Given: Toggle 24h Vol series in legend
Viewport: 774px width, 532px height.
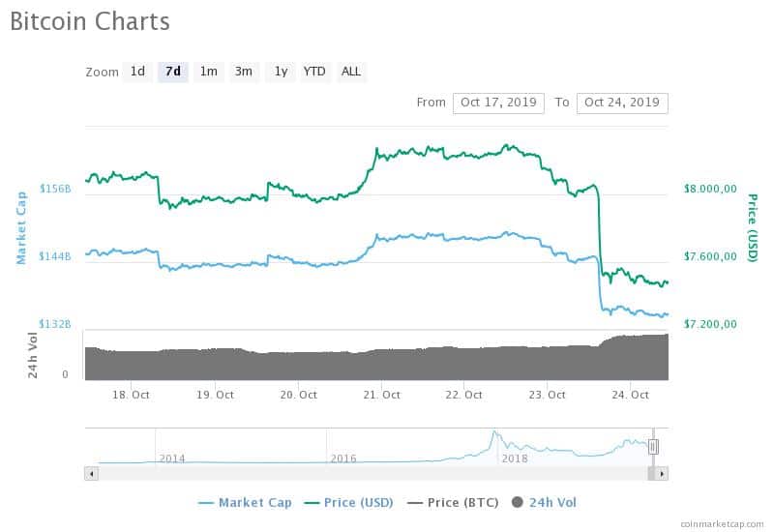Looking at the screenshot, I should tap(544, 502).
